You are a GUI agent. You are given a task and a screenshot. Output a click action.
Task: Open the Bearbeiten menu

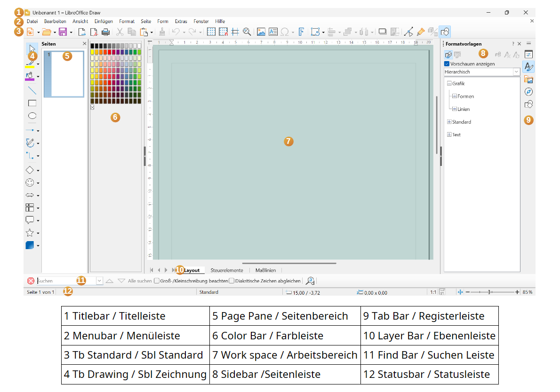pos(55,22)
